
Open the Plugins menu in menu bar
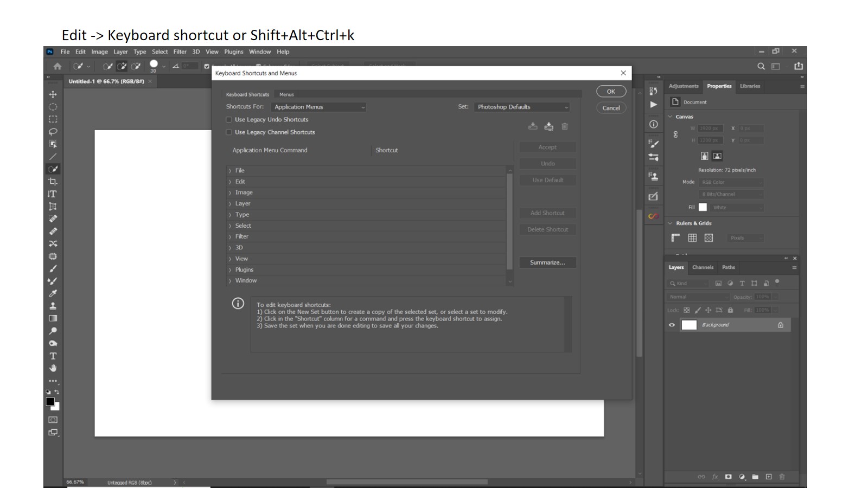tap(234, 52)
